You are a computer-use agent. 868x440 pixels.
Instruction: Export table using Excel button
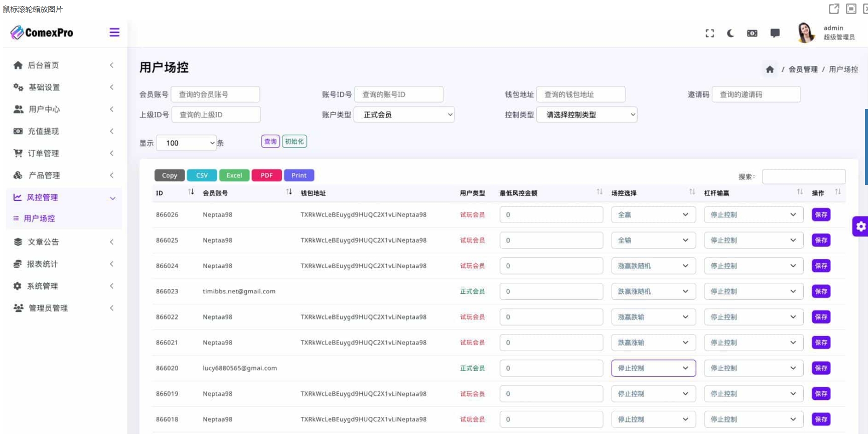234,175
